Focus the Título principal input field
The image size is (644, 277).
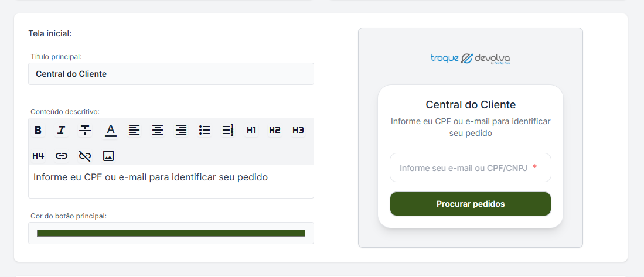[171, 74]
